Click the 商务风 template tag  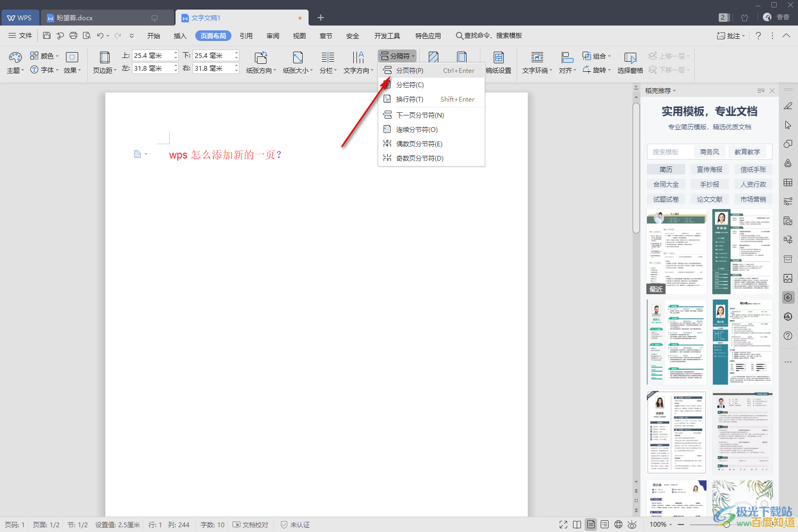[709, 152]
